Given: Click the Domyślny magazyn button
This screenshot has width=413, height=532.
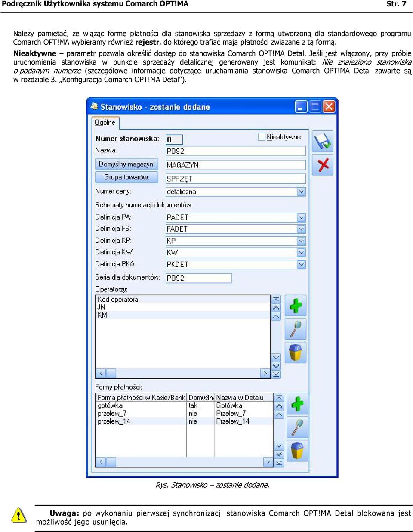Looking at the screenshot, I should [126, 164].
